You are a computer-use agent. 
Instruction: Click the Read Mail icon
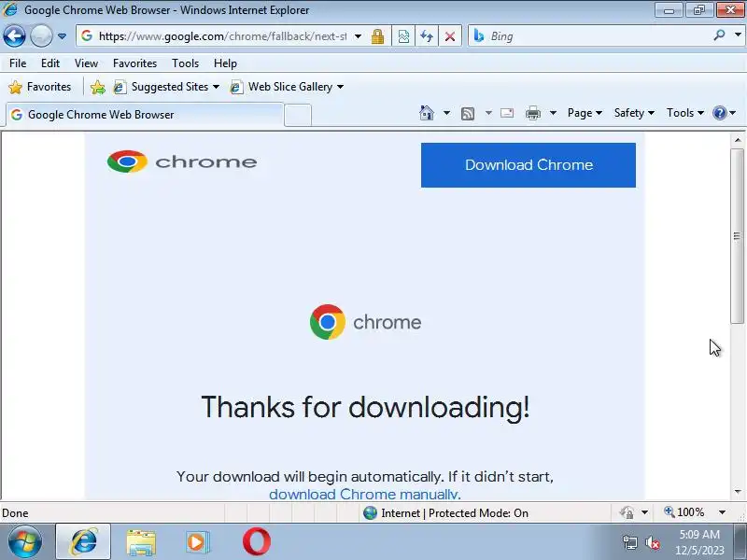[x=507, y=113]
